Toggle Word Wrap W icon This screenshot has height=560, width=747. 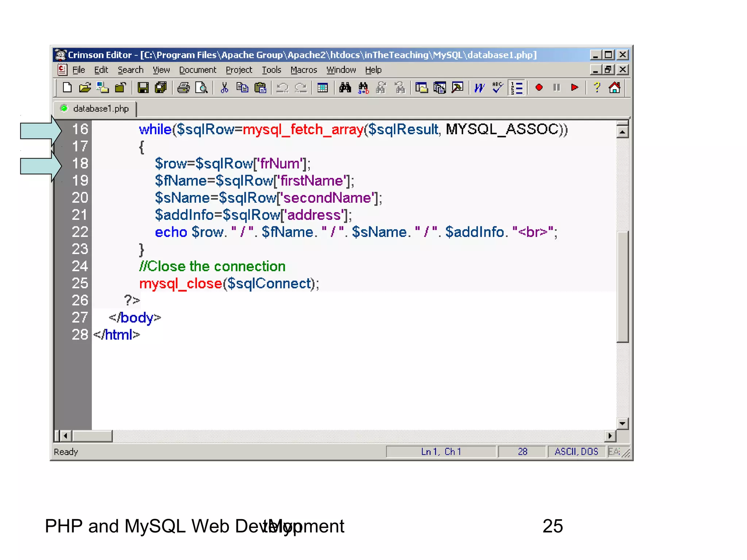click(x=480, y=88)
